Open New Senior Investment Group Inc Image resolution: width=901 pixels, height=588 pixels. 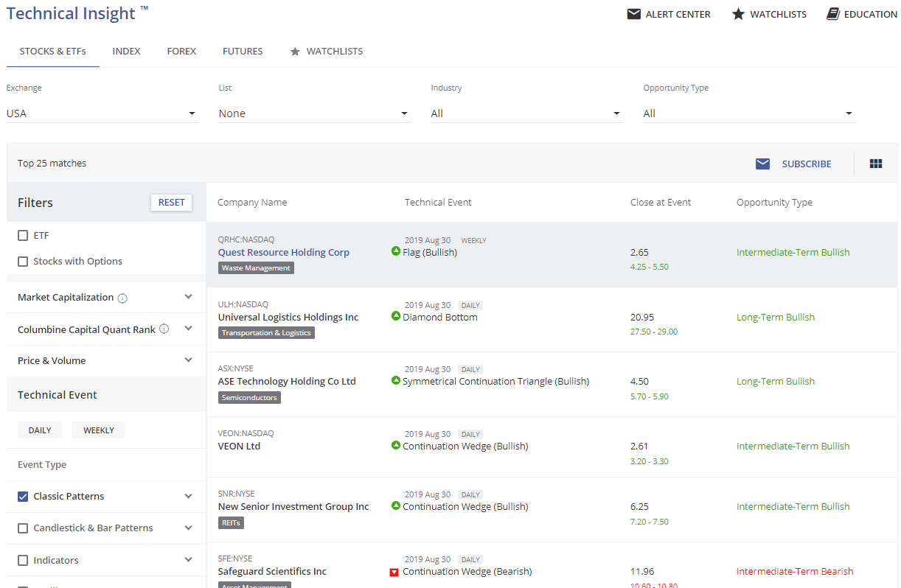point(293,506)
